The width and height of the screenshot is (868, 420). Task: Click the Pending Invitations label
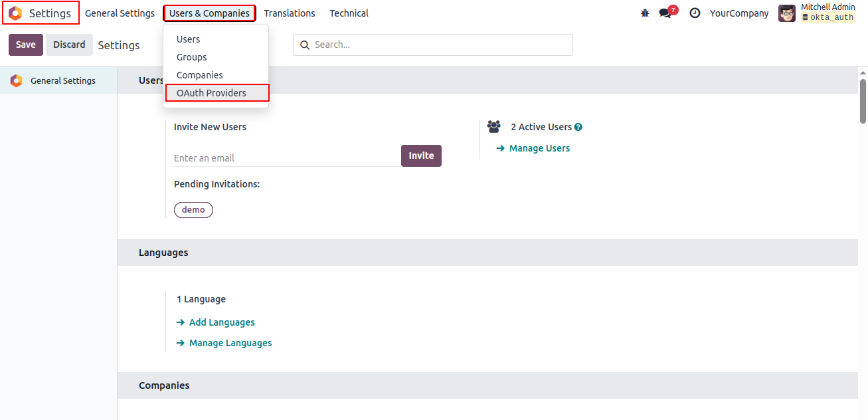point(217,184)
